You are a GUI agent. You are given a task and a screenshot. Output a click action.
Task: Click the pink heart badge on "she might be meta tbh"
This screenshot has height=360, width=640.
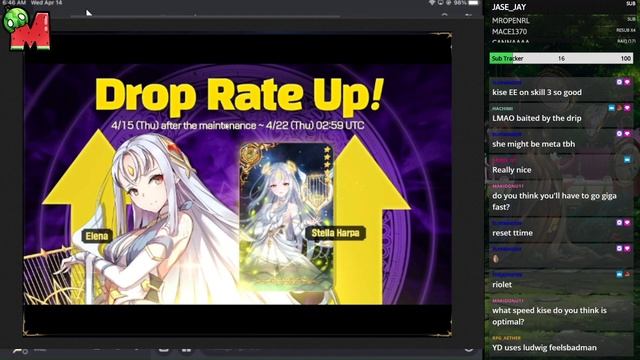(627, 133)
